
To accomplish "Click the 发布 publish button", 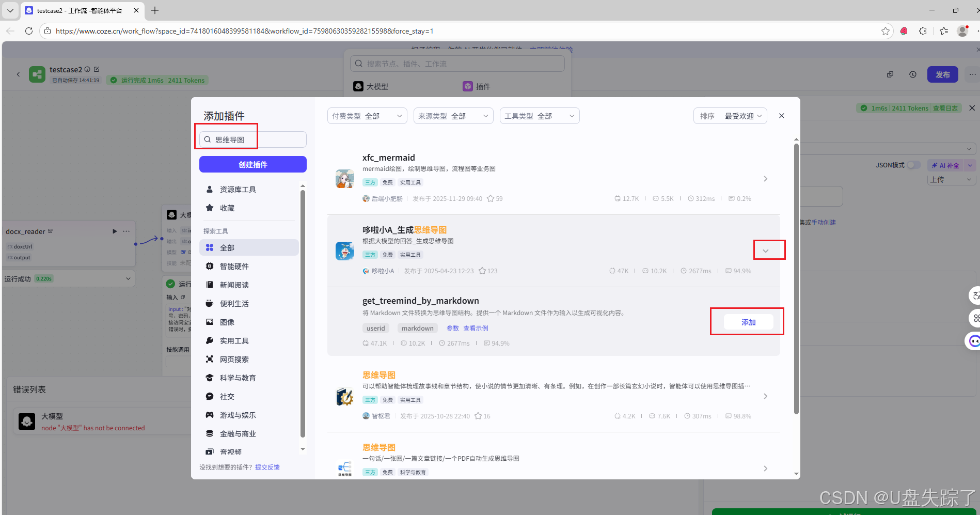I will [942, 74].
